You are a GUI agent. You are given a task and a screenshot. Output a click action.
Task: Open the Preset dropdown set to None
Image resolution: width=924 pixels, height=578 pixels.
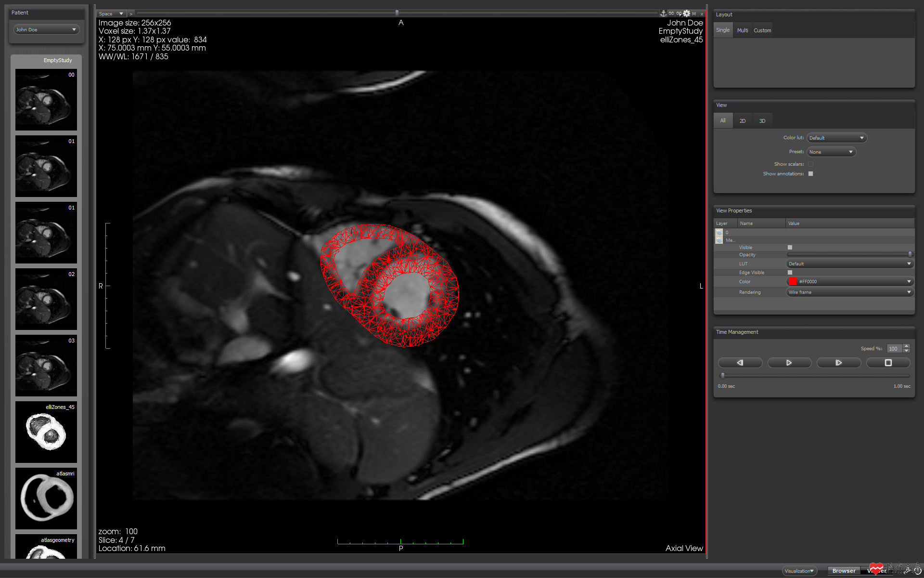tap(831, 152)
